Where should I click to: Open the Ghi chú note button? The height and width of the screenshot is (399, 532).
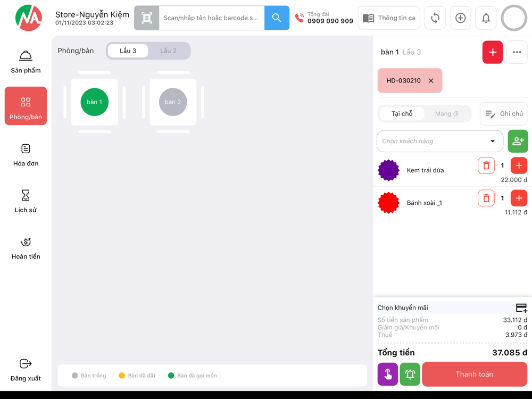[x=503, y=114]
